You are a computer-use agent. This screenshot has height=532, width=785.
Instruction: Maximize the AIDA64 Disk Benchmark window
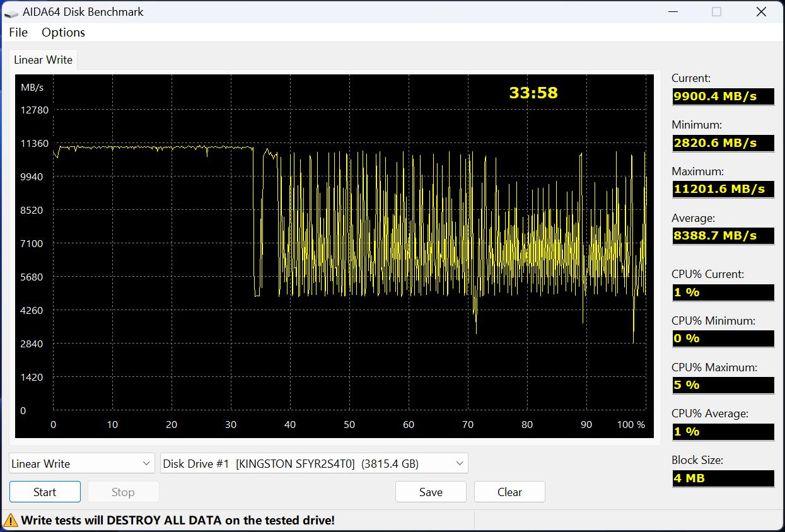tap(716, 12)
